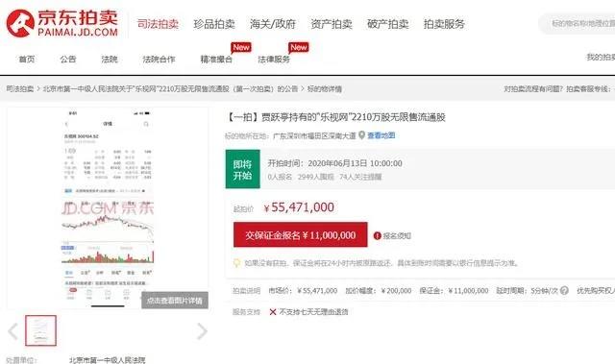Click the starting price ¥55,471,000
Image resolution: width=615 pixels, height=364 pixels.
coord(299,207)
